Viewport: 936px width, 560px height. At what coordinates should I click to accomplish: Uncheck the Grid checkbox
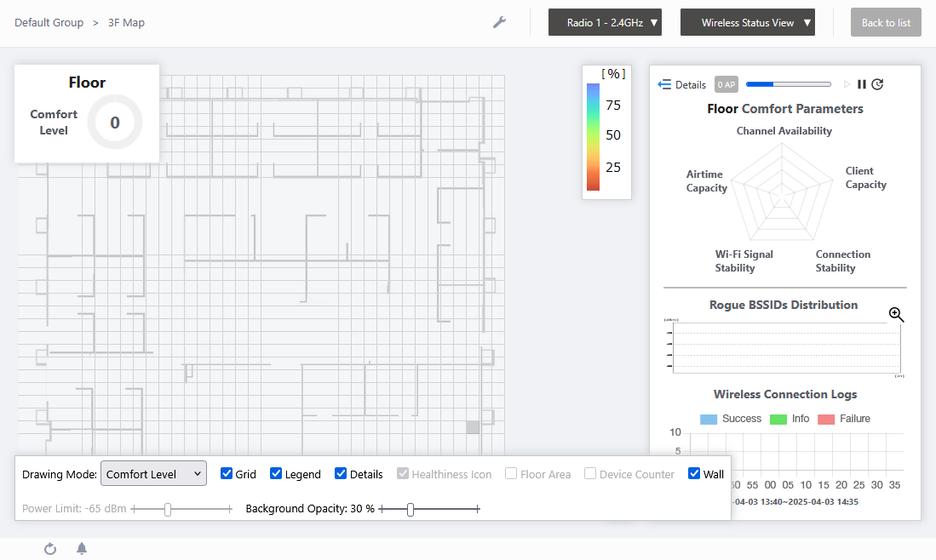point(227,474)
